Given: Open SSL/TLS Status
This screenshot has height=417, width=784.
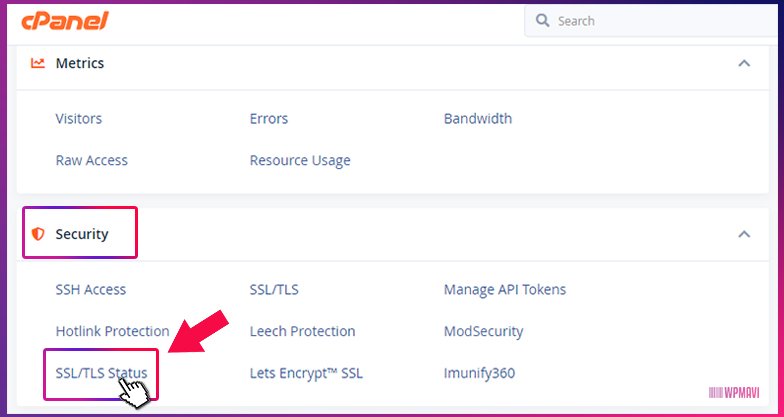Looking at the screenshot, I should (x=102, y=373).
